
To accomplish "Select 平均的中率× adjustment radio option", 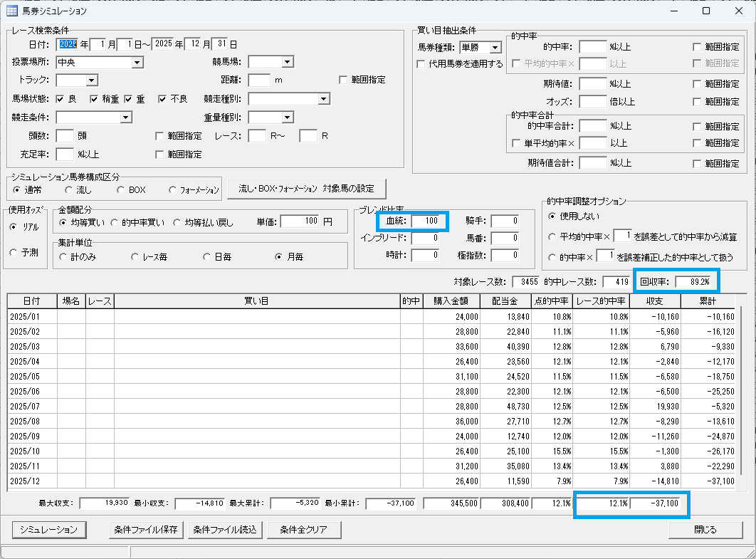I will [552, 237].
